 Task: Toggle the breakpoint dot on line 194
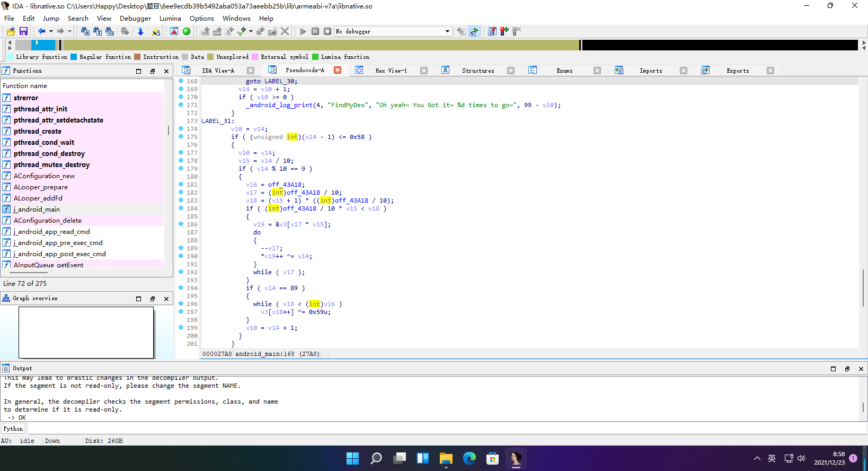coord(181,288)
